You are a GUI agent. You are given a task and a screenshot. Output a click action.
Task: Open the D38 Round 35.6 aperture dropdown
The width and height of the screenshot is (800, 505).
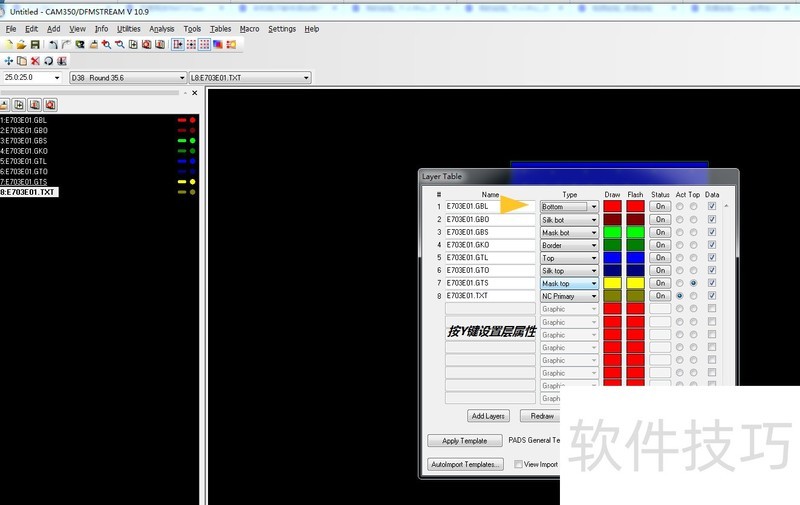181,78
